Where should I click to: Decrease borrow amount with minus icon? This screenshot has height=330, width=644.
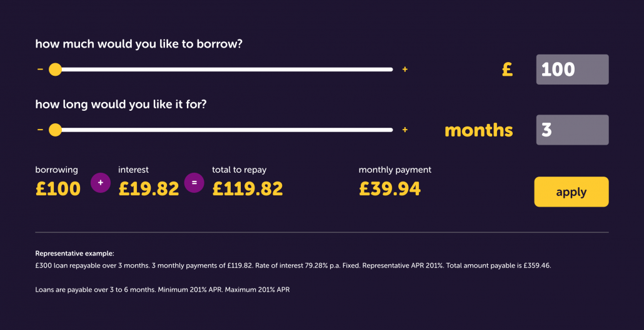pyautogui.click(x=40, y=70)
